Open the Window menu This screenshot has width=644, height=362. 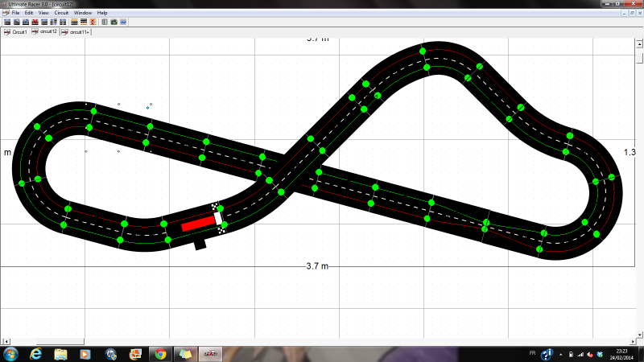[x=82, y=13]
